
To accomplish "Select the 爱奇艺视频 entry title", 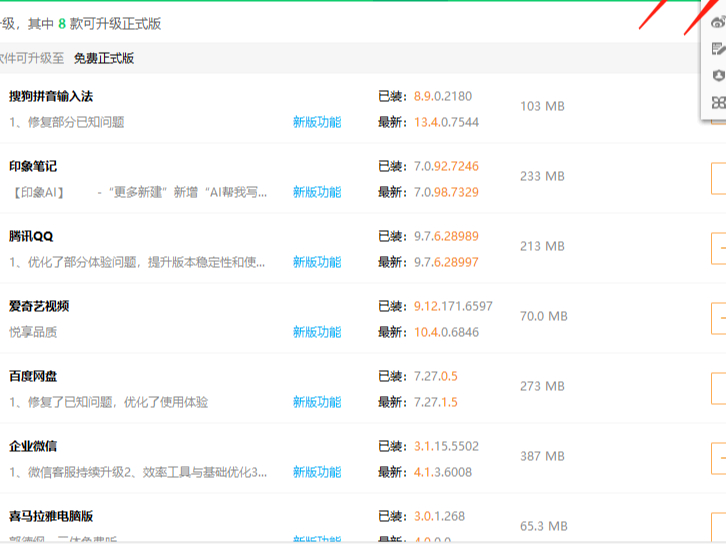I will (x=39, y=306).
